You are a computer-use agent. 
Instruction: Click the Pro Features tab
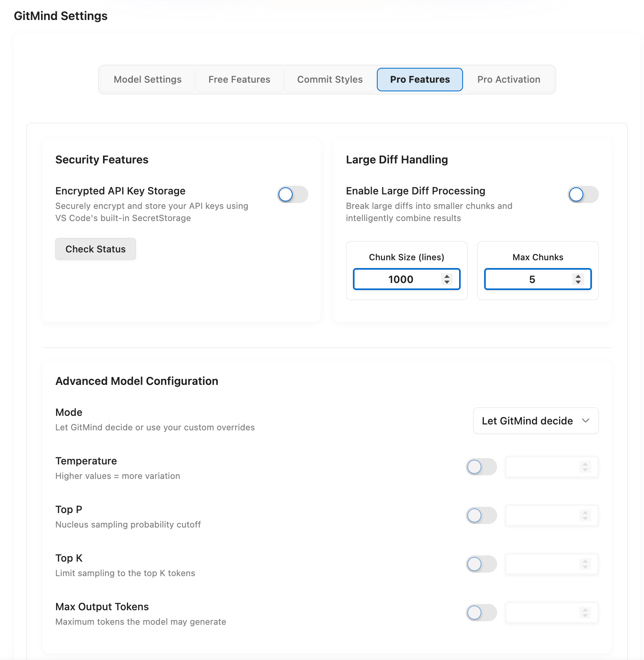point(420,80)
